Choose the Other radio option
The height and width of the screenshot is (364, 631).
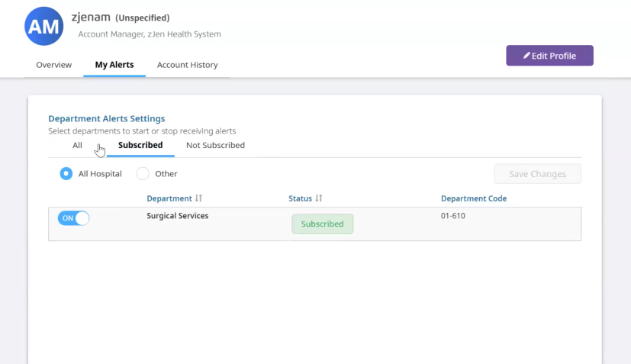[x=143, y=174]
